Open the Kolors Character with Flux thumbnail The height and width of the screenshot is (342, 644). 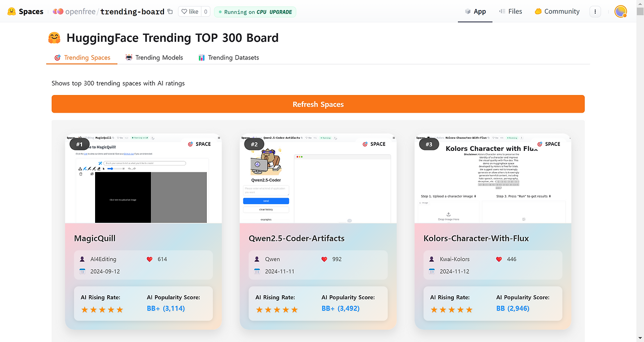[493, 179]
